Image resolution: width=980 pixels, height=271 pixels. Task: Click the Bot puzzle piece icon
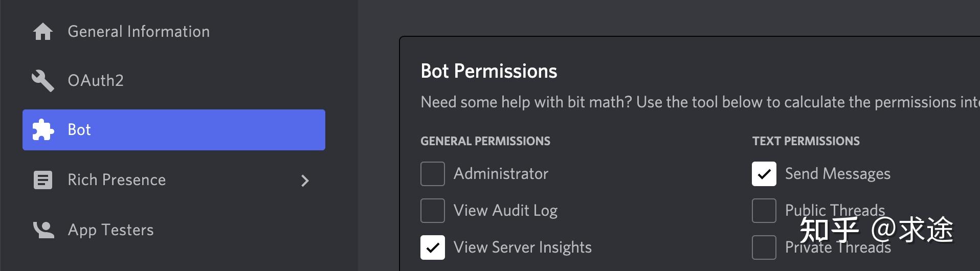tap(43, 130)
